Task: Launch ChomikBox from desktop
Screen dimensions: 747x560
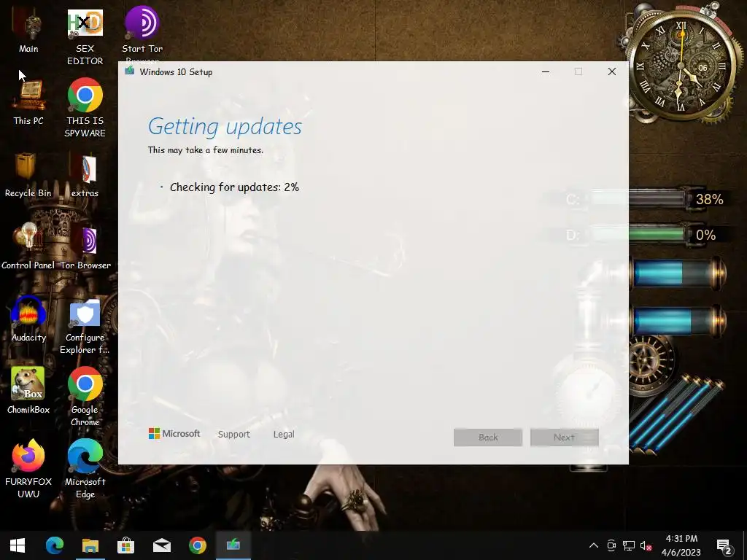Action: pos(28,391)
